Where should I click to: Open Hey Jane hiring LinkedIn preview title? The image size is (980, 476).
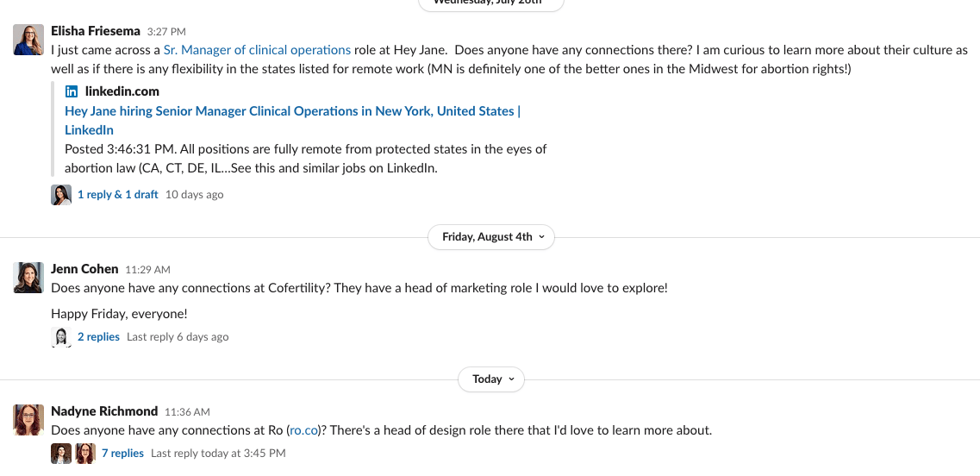coord(292,111)
